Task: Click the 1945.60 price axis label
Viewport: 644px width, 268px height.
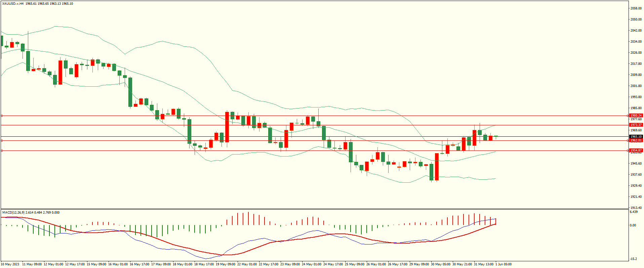Action: (636, 164)
